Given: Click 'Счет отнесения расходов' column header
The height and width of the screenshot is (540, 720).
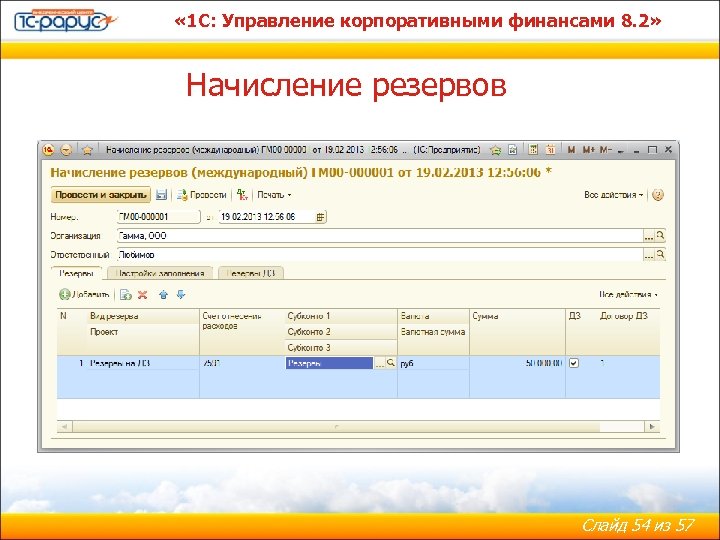Looking at the screenshot, I should 242,332.
